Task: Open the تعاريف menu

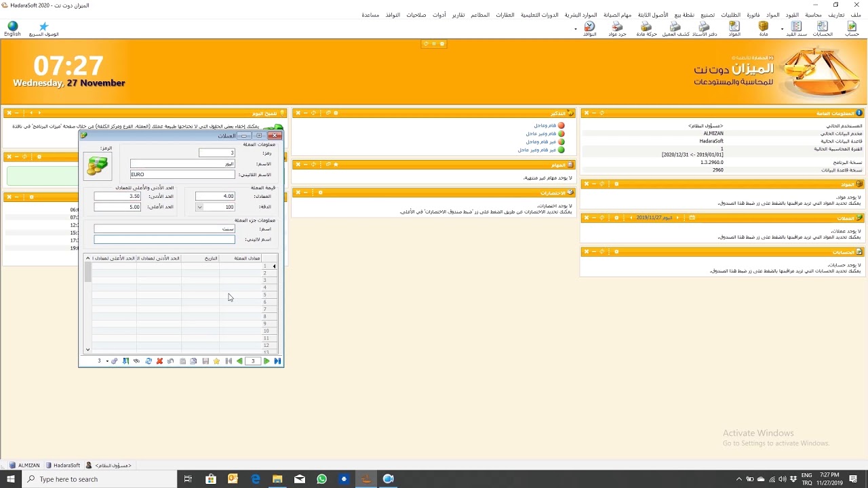Action: (x=836, y=15)
